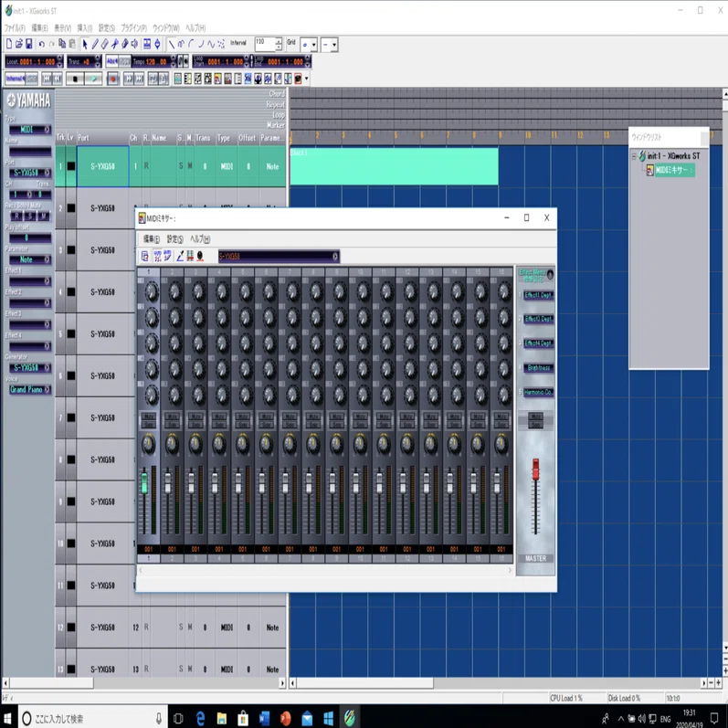The width and height of the screenshot is (728, 728).
Task: Click the Open file folder icon
Action: point(19,44)
